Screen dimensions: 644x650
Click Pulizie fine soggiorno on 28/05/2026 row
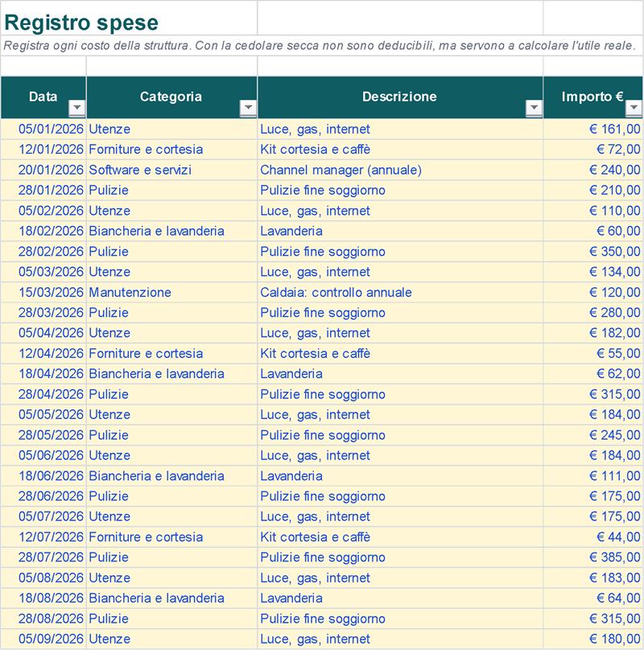coord(400,435)
